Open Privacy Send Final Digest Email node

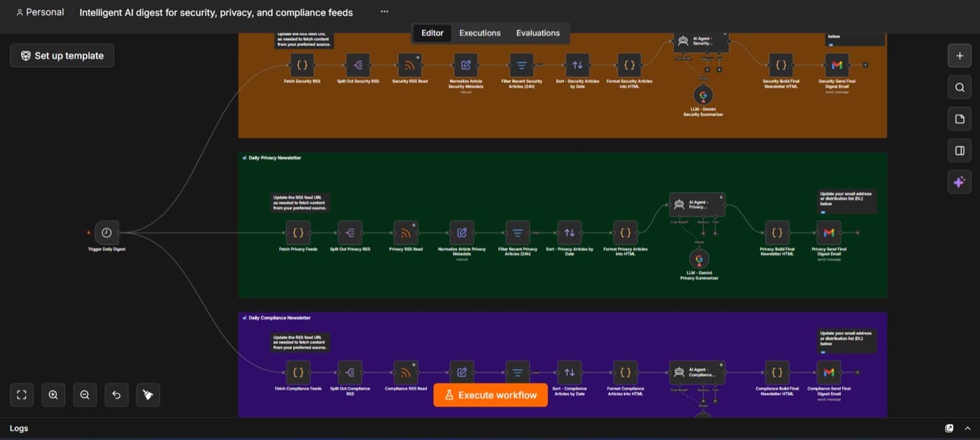pyautogui.click(x=829, y=233)
